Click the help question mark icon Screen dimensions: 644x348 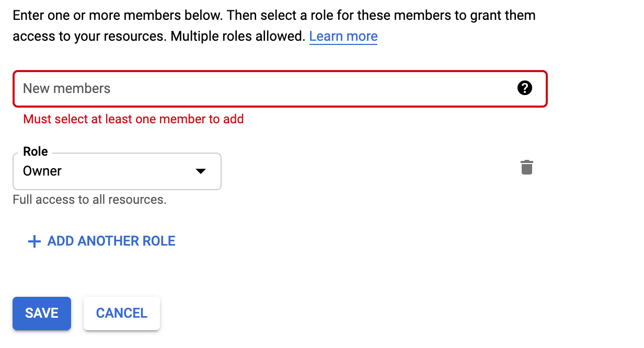(524, 88)
